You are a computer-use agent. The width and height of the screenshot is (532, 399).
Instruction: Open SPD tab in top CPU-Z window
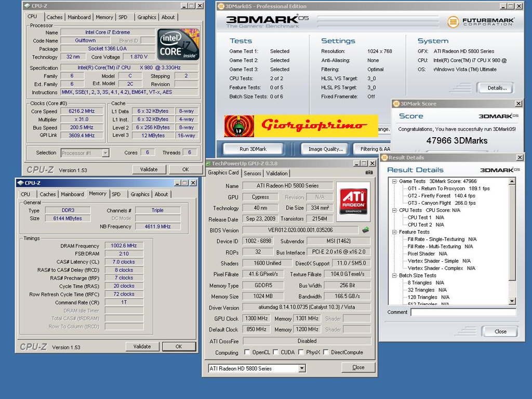[123, 17]
